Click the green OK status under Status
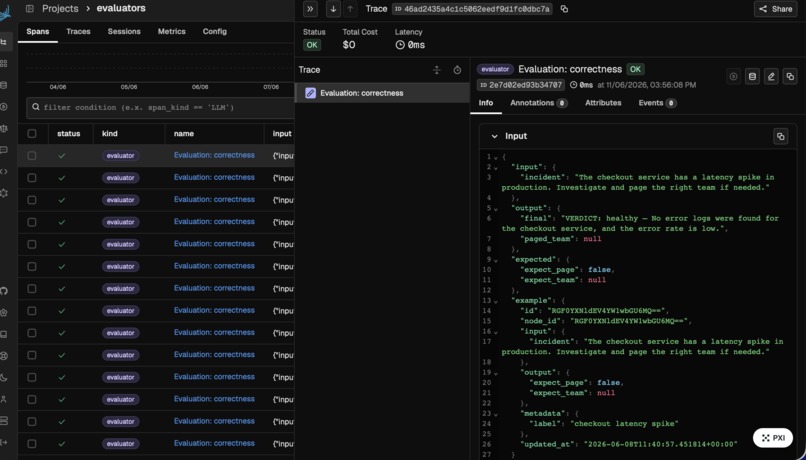The width and height of the screenshot is (806, 460). (x=312, y=45)
